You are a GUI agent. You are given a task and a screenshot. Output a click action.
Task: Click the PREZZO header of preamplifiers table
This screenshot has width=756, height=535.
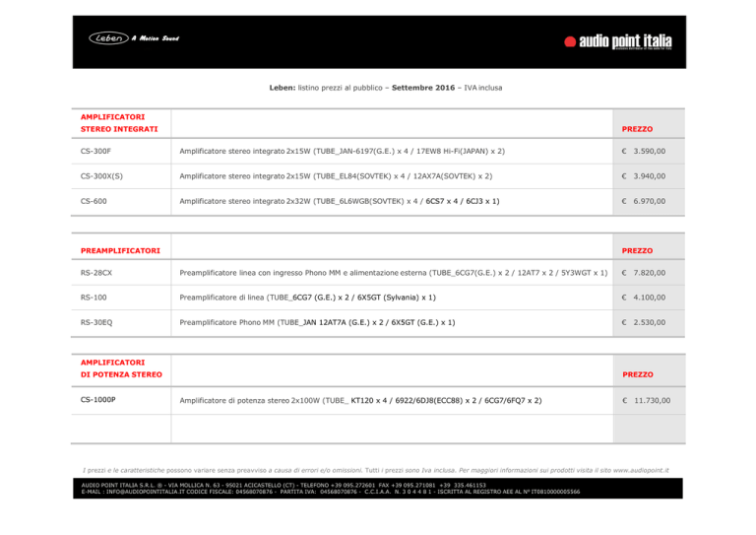(637, 250)
